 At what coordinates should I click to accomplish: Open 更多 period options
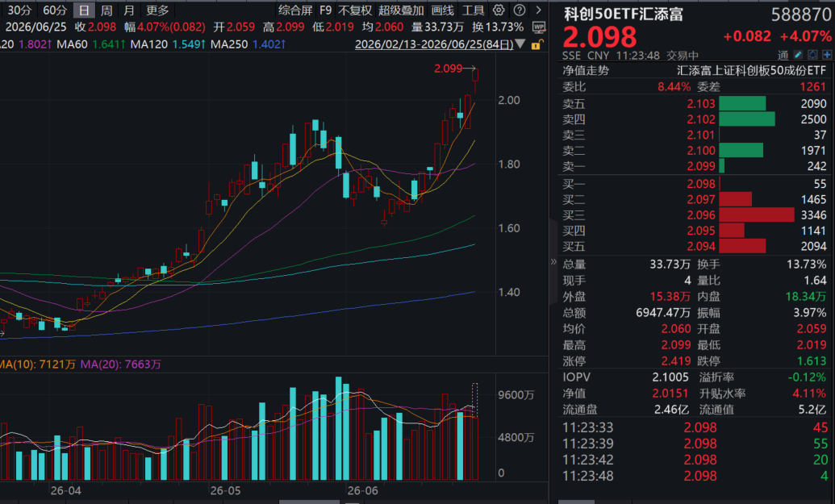coord(157,10)
